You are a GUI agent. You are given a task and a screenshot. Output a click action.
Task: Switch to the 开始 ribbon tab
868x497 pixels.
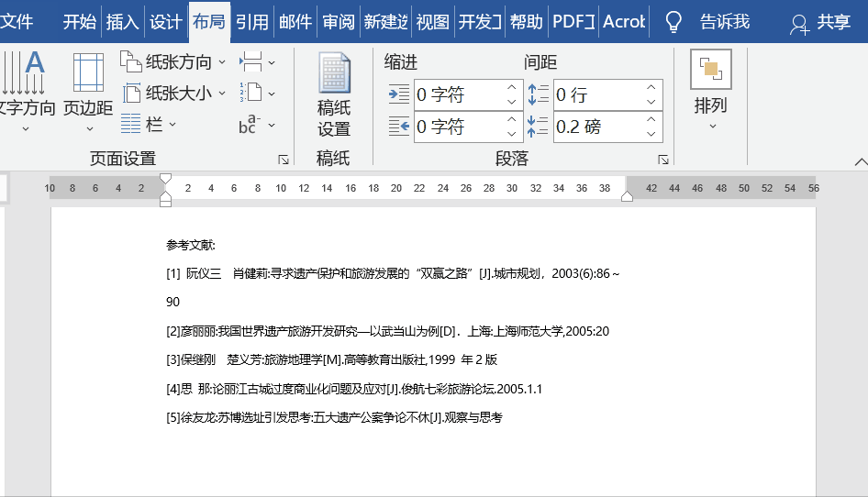tap(79, 22)
